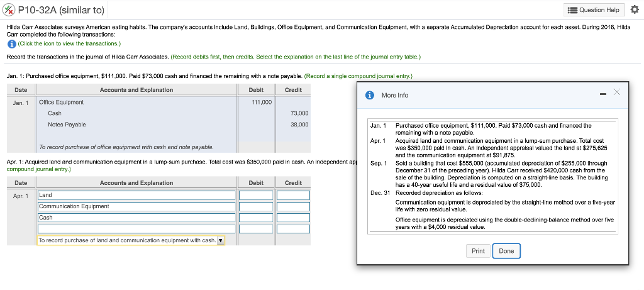Click the debit field in Apr. 1 Cash row
The width and height of the screenshot is (644, 290).
point(256,218)
